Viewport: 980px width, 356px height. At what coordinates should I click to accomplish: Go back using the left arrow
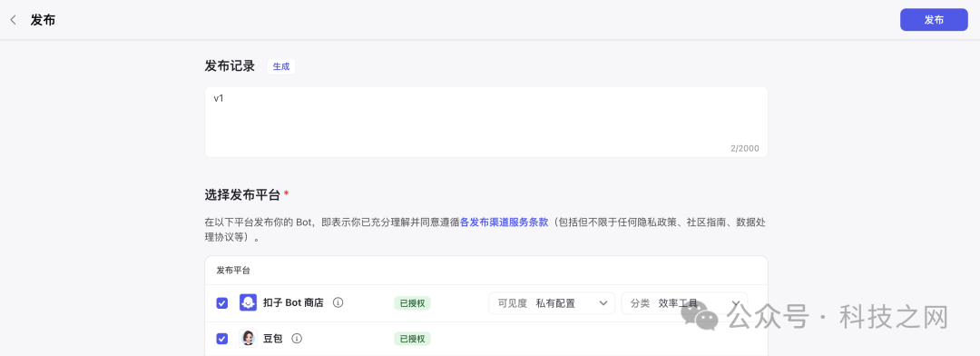[x=13, y=20]
